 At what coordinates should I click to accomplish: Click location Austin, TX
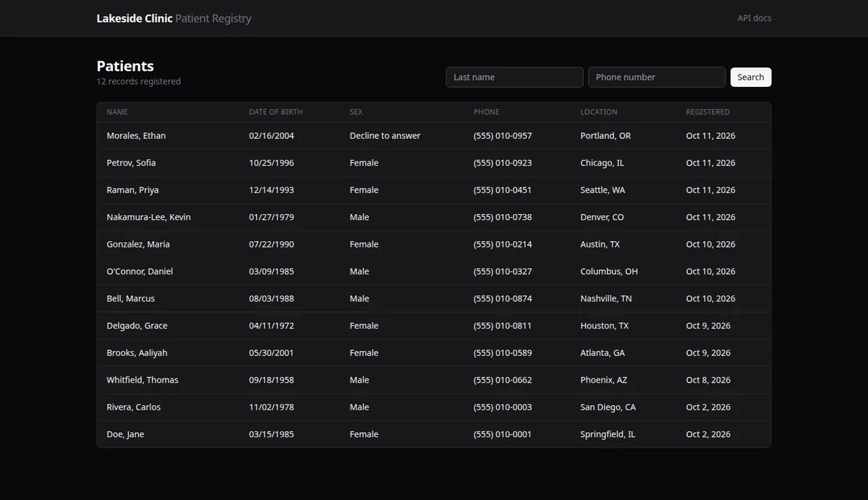[x=600, y=245]
